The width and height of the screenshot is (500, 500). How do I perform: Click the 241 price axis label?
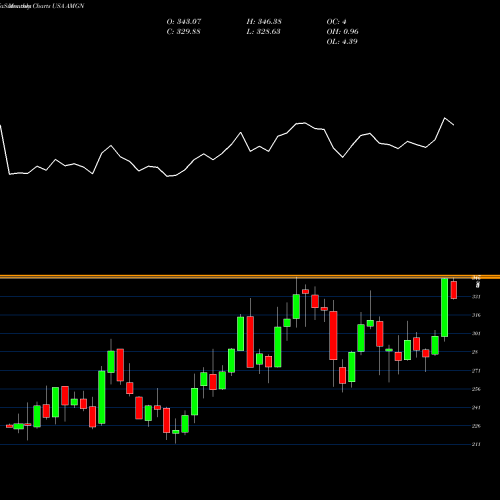[476, 407]
